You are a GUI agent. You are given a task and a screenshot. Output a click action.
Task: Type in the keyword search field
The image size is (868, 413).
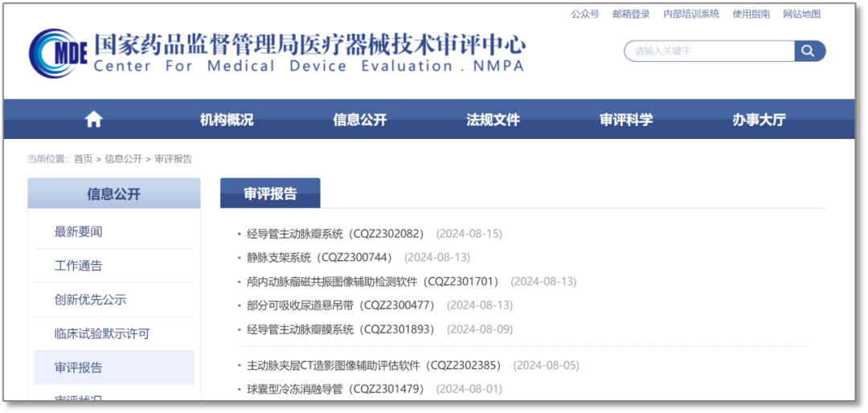(710, 51)
